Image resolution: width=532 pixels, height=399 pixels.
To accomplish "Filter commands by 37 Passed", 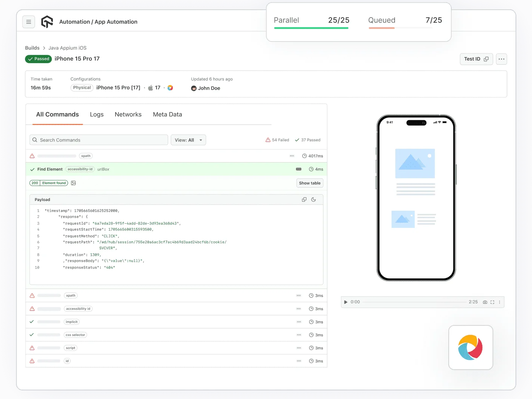I will click(x=307, y=140).
